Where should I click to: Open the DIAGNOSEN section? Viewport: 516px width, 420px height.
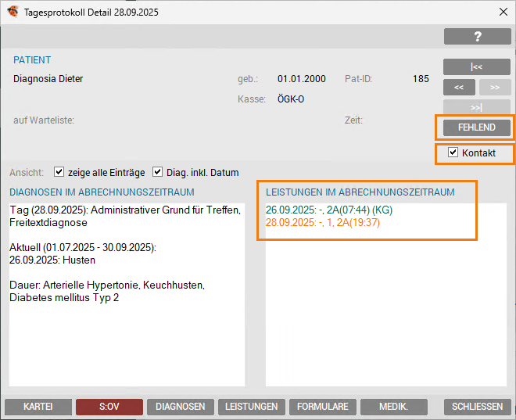(x=180, y=407)
